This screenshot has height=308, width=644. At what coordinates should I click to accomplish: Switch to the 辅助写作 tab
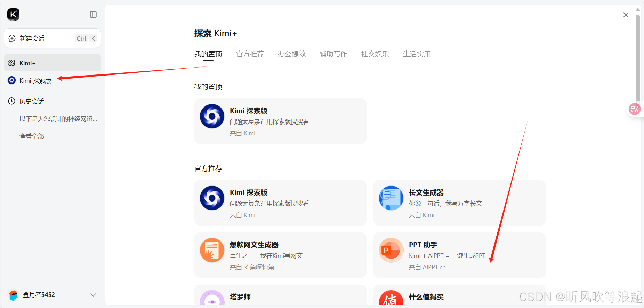pos(333,54)
